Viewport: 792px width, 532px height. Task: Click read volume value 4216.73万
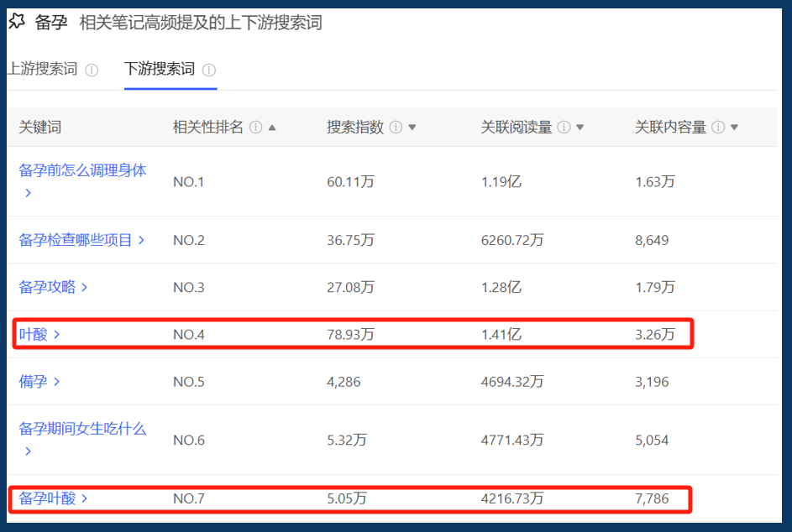tap(512, 498)
